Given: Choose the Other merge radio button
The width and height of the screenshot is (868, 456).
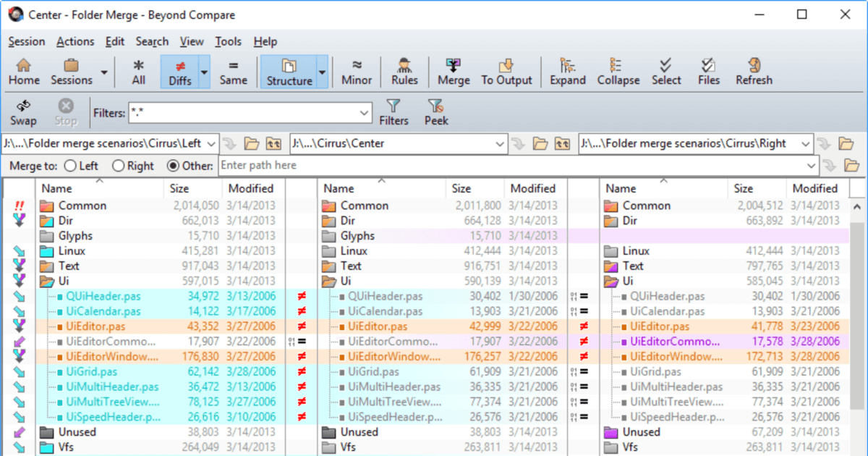Looking at the screenshot, I should (x=173, y=166).
